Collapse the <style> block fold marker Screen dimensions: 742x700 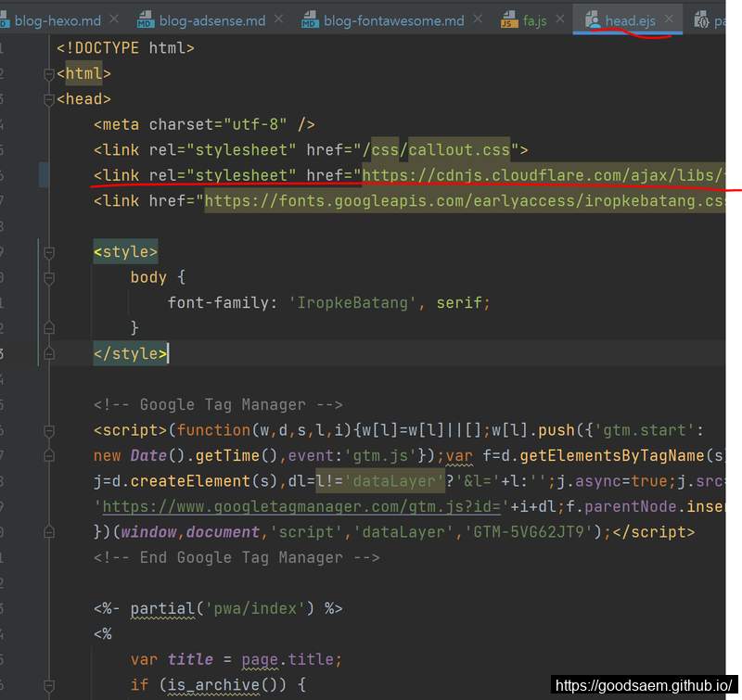coord(48,252)
